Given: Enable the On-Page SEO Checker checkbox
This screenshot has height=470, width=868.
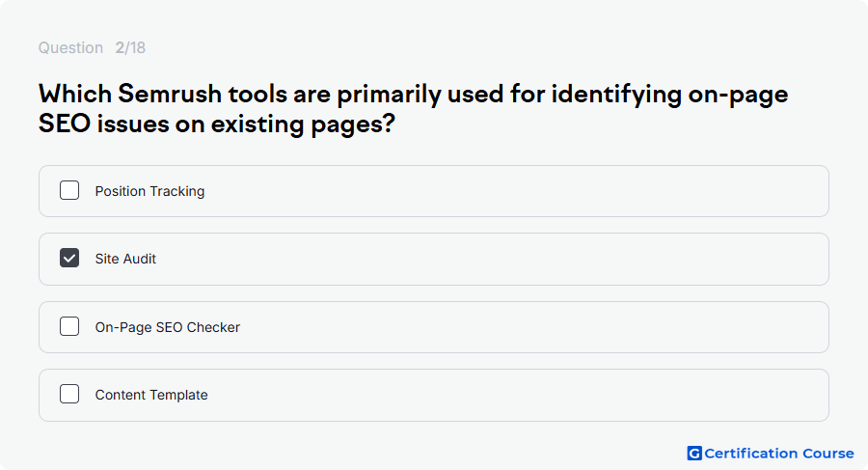Looking at the screenshot, I should click(x=69, y=326).
